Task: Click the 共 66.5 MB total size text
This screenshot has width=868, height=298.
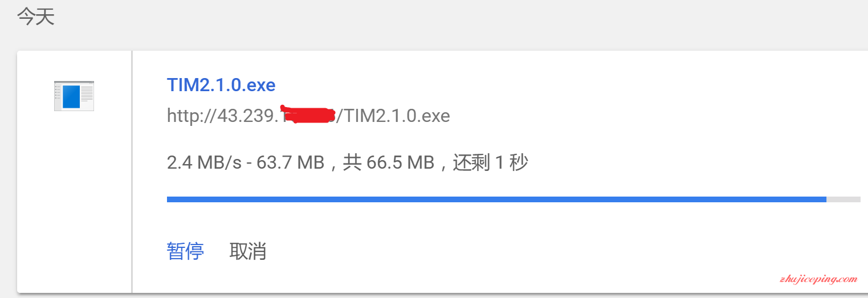Action: [389, 163]
